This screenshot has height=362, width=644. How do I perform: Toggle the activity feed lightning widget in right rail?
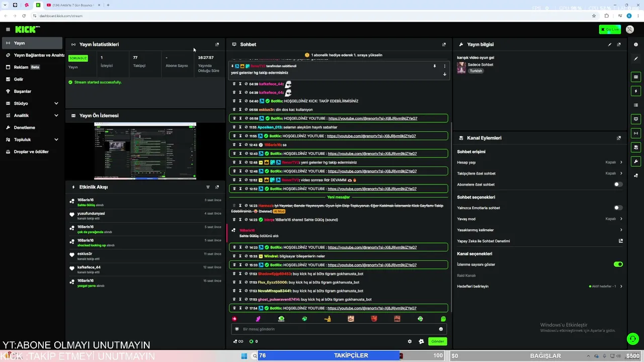[x=636, y=91]
